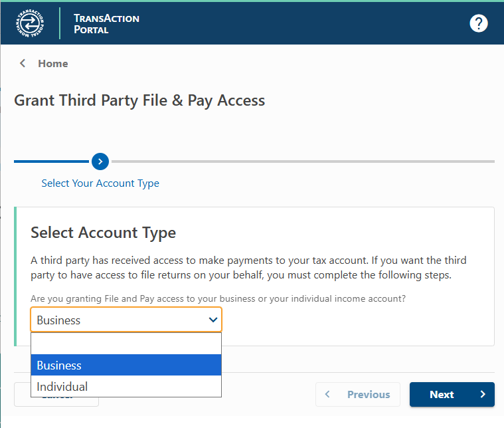This screenshot has height=428, width=504.
Task: Click the "Grant Third Party File & Pay Access" heading
Action: pyautogui.click(x=139, y=101)
